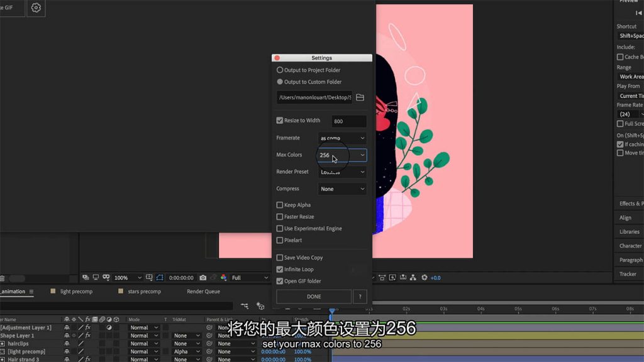Open the timeline button in viewer footer
This screenshot has width=644, height=362.
coord(403,278)
